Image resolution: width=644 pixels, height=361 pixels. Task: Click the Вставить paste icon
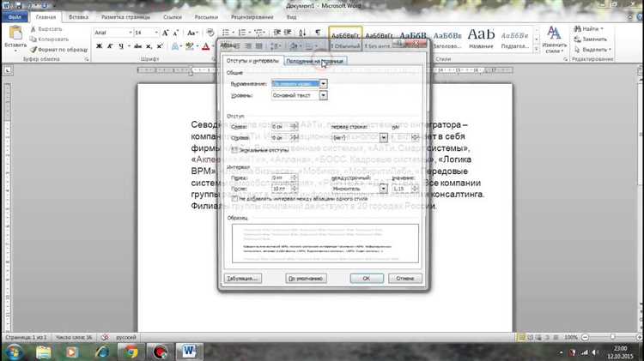[15, 33]
